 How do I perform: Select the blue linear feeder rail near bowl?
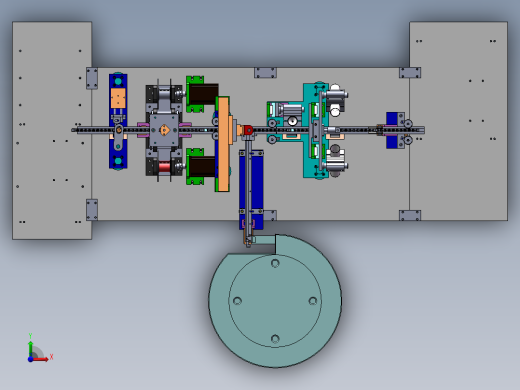251,189
